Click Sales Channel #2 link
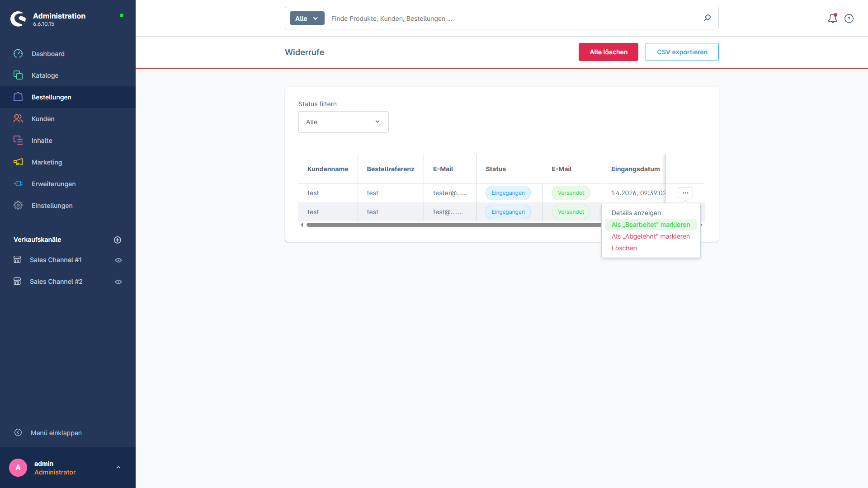Screen dimensions: 868x488 click(x=56, y=282)
